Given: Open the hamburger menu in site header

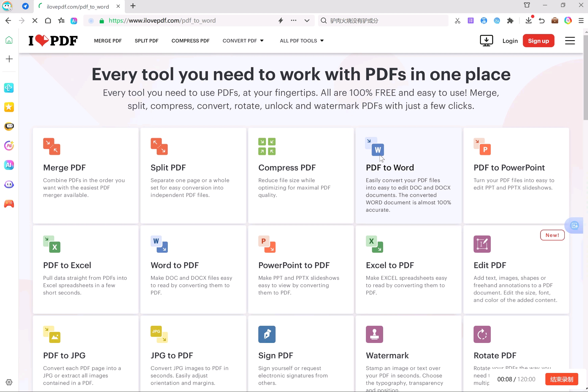Looking at the screenshot, I should click(570, 40).
